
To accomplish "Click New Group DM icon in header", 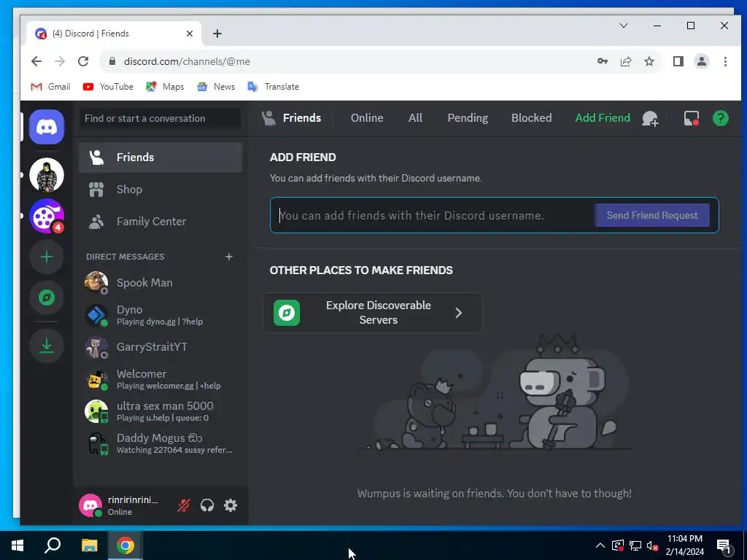I will click(x=650, y=118).
